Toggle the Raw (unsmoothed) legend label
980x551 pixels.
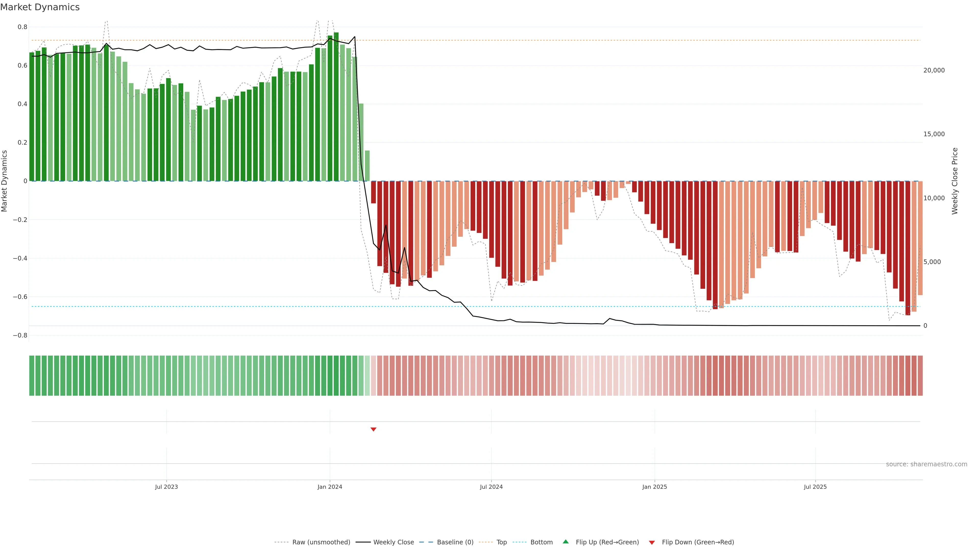[321, 542]
